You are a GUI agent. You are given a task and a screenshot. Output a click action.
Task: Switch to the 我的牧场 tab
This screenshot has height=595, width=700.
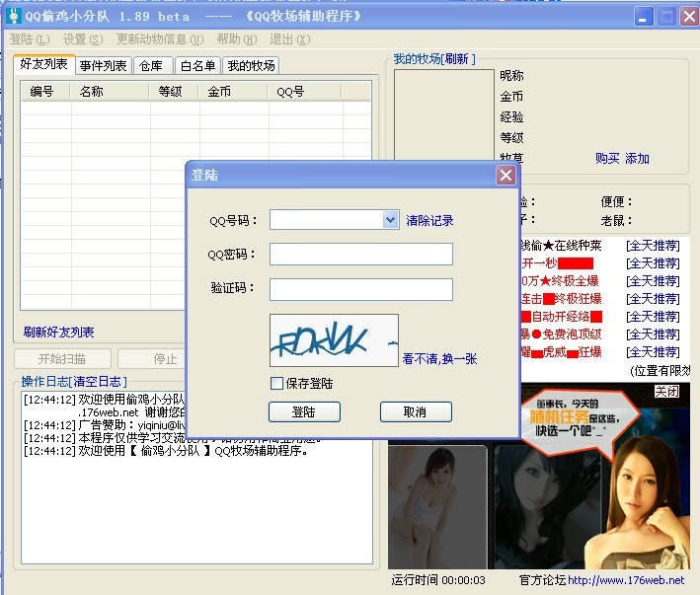[251, 66]
